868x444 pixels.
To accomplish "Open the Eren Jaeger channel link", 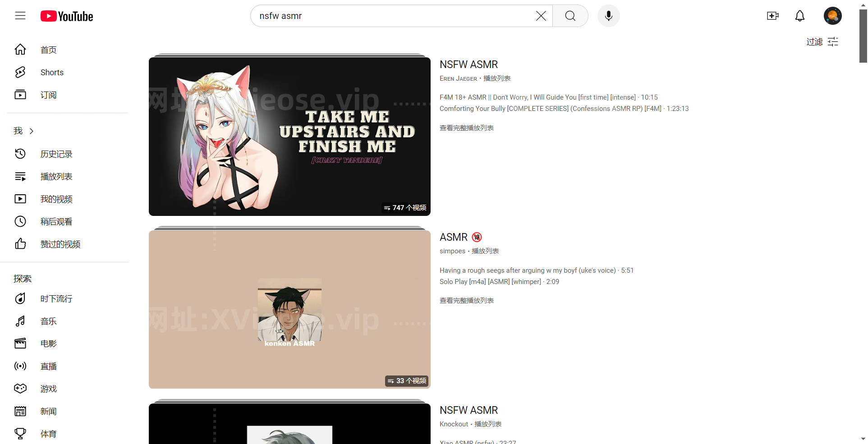I will pos(458,78).
